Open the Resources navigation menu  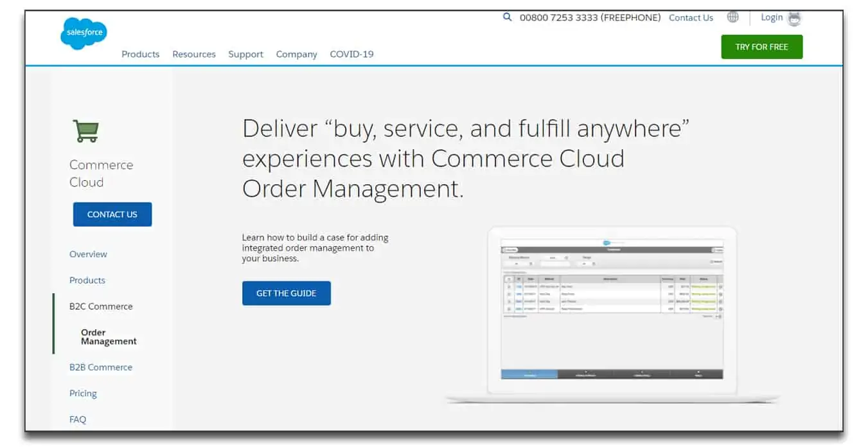coord(194,54)
